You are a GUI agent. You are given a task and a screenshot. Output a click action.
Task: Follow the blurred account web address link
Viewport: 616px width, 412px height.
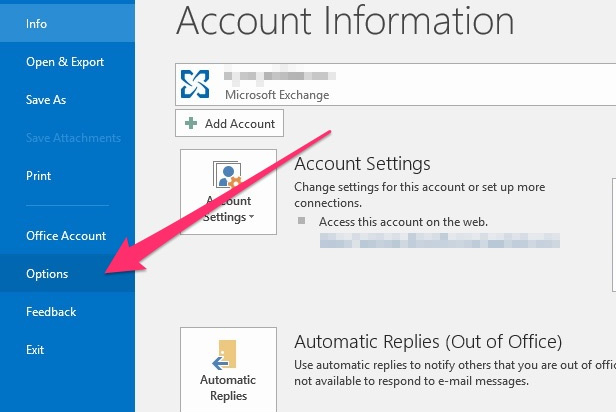pyautogui.click(x=438, y=241)
